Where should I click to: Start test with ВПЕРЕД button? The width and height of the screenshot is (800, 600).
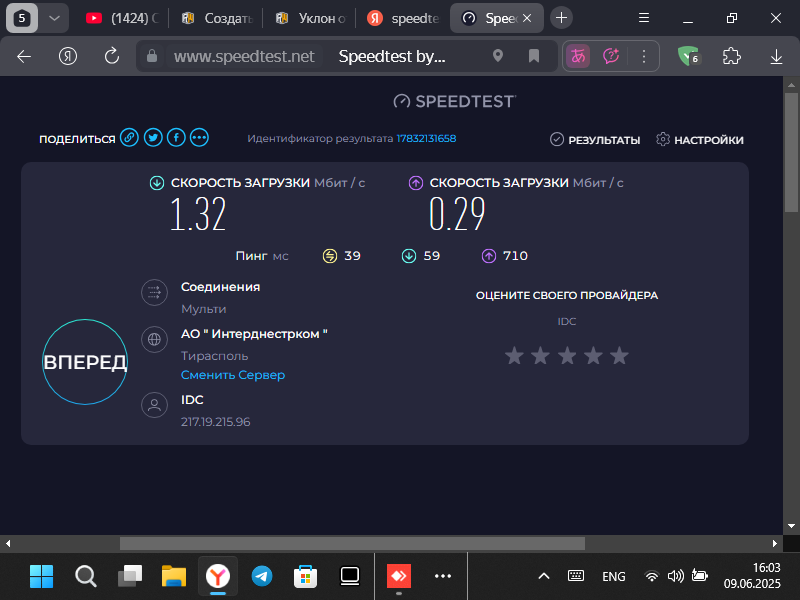(x=85, y=362)
